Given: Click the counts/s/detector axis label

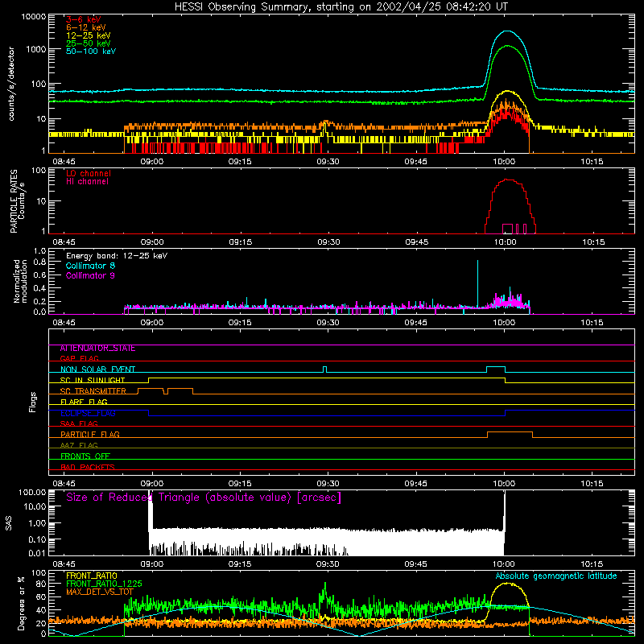Looking at the screenshot, I should click(x=11, y=84).
